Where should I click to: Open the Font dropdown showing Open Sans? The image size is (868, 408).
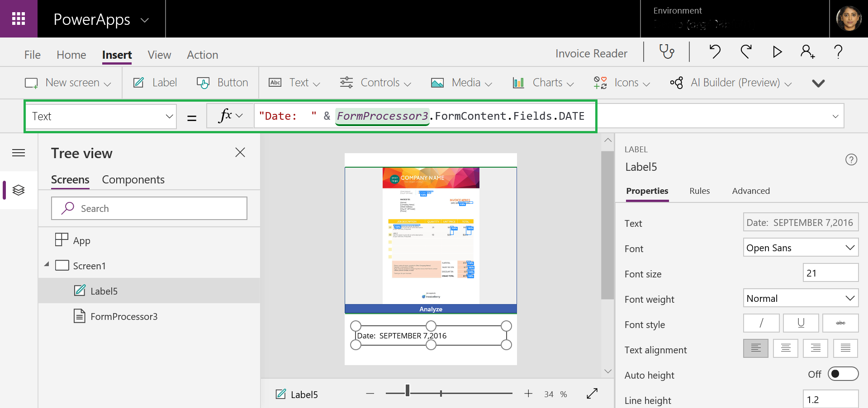tap(800, 248)
